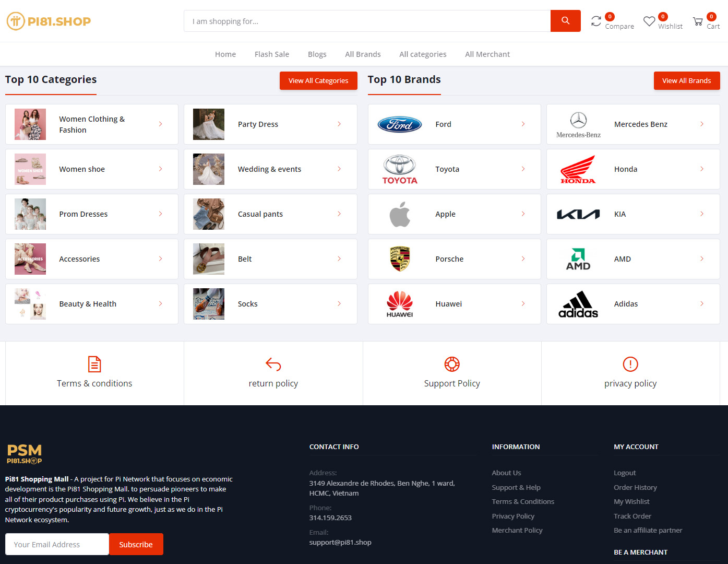Click the privacy policy exclamation icon
This screenshot has height=564, width=728.
click(x=630, y=364)
